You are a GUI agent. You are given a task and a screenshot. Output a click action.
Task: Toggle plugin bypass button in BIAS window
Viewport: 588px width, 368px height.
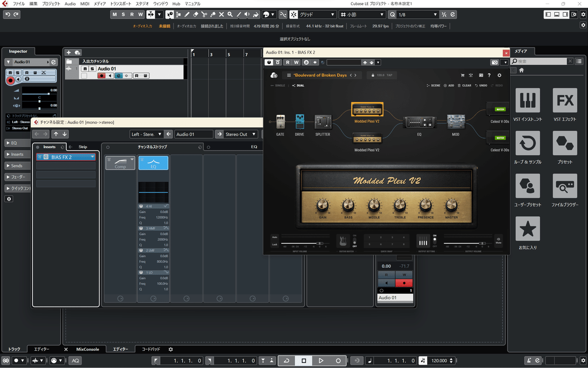tap(278, 62)
